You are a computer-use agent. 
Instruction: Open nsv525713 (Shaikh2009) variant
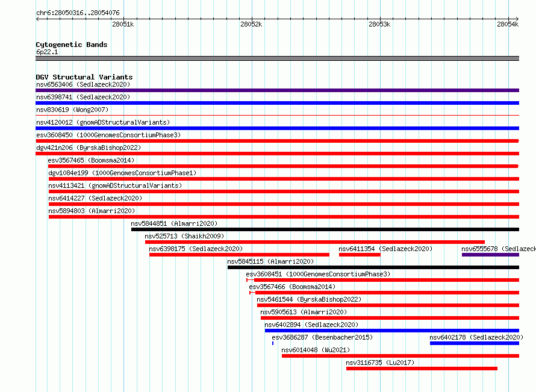pyautogui.click(x=184, y=236)
